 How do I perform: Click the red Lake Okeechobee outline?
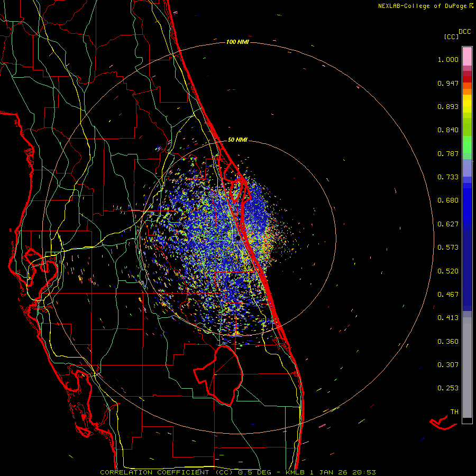[x=218, y=376]
